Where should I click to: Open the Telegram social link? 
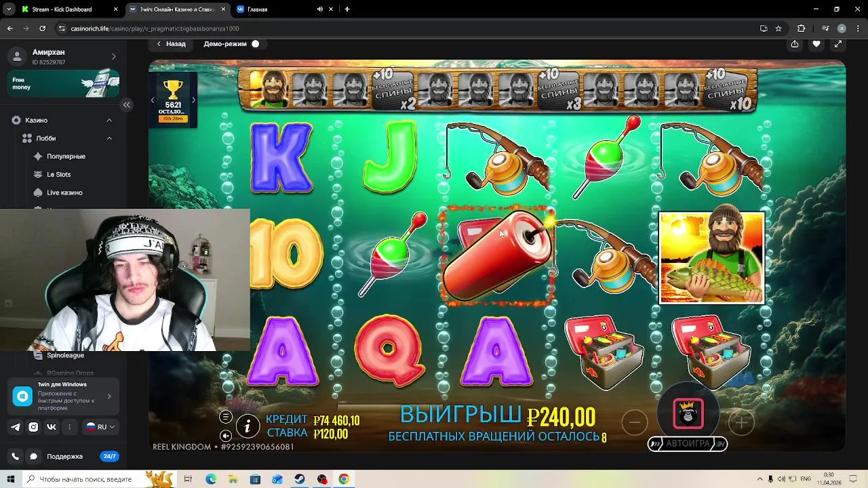(x=16, y=427)
